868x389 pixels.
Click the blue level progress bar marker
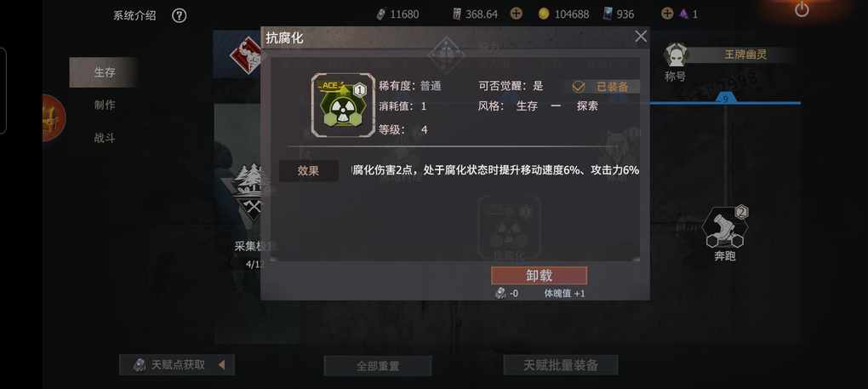[725, 99]
